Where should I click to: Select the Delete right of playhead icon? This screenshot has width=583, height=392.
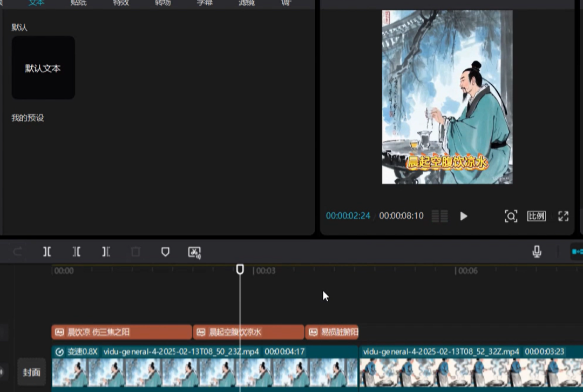(x=106, y=252)
